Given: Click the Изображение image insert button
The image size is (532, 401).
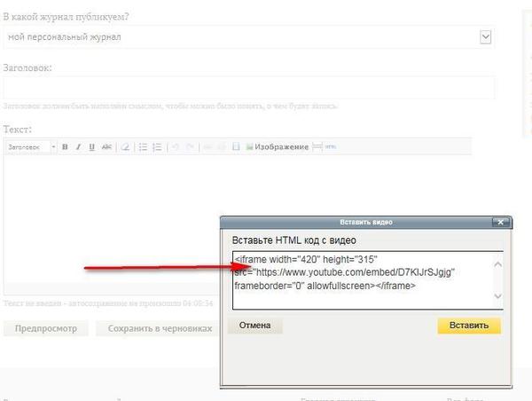Looking at the screenshot, I should [277, 146].
